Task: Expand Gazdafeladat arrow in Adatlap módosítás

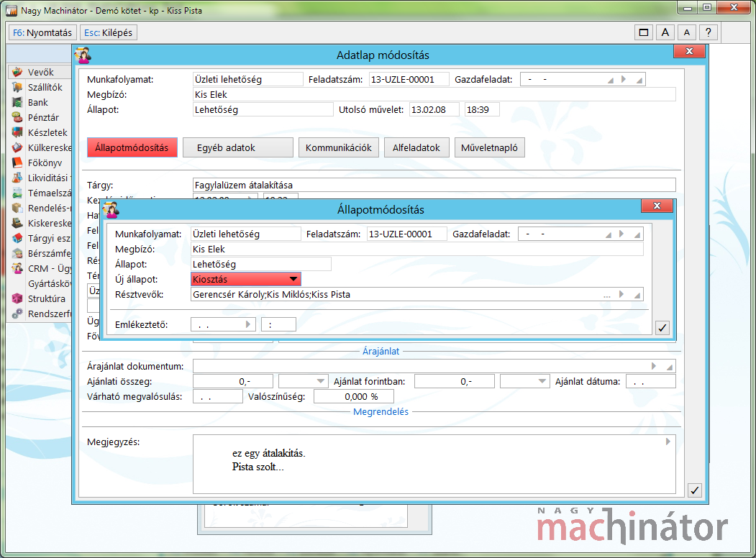Action: pos(624,79)
